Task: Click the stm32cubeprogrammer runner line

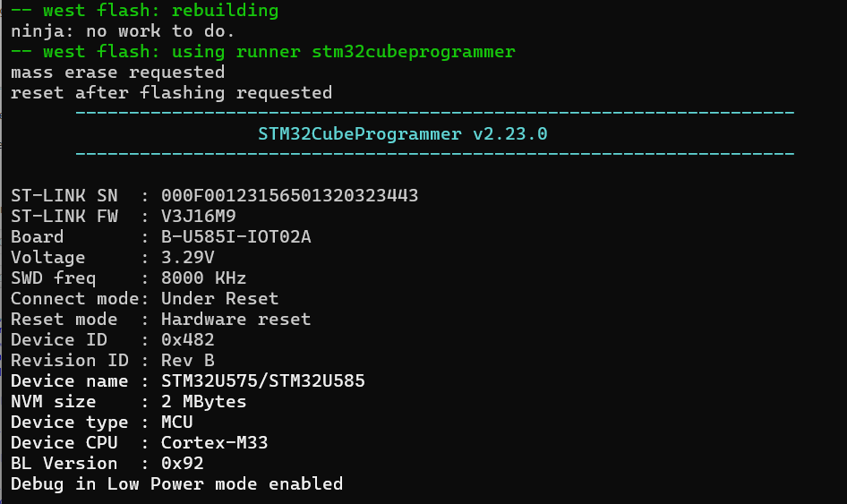Action: point(263,52)
